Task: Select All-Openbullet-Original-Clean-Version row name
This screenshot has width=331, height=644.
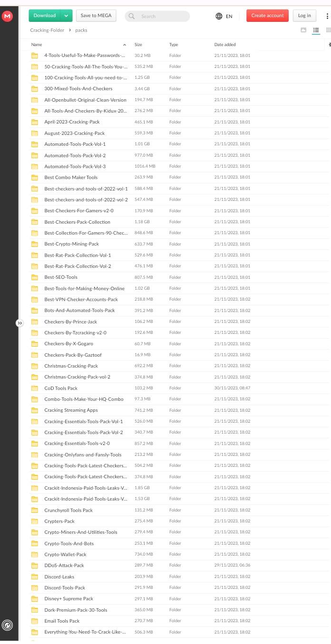Action: [85, 100]
